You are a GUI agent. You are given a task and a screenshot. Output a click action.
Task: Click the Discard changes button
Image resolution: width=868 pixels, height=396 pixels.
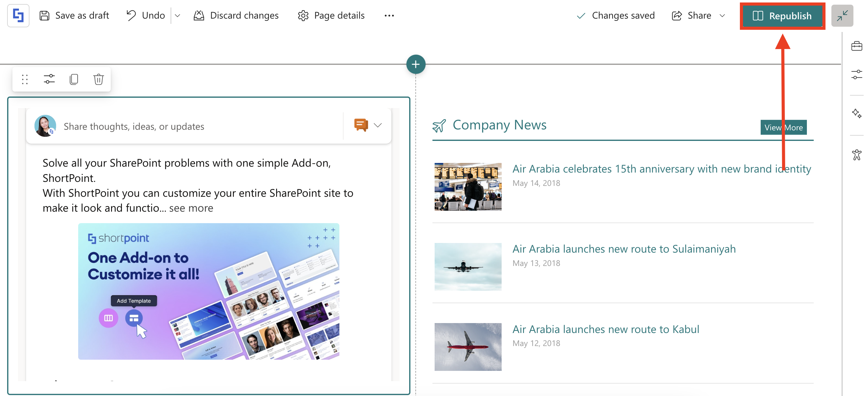pos(236,16)
